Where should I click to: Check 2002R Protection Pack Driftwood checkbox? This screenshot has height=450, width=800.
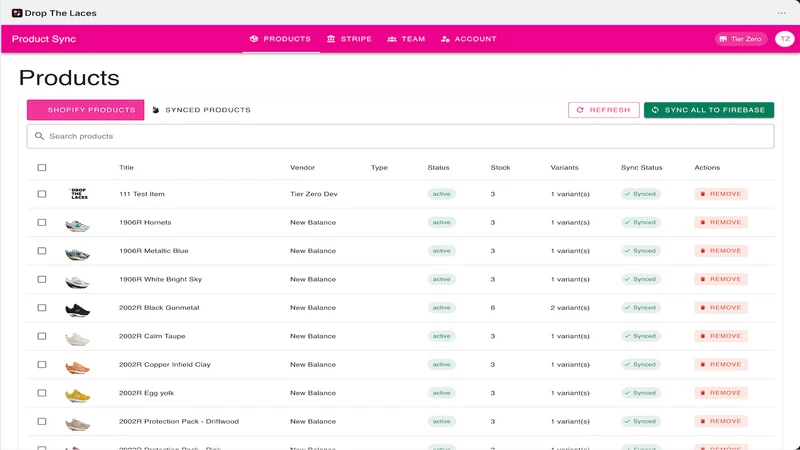(x=42, y=421)
